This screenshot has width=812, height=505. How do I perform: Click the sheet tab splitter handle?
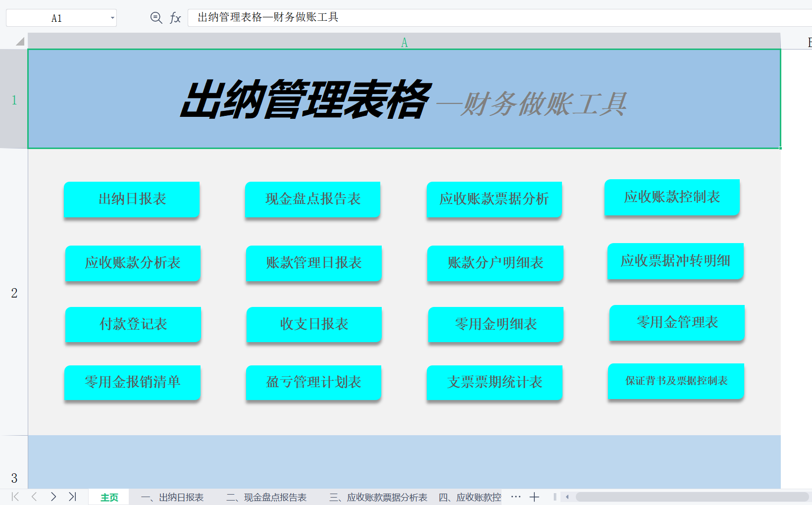coord(555,497)
